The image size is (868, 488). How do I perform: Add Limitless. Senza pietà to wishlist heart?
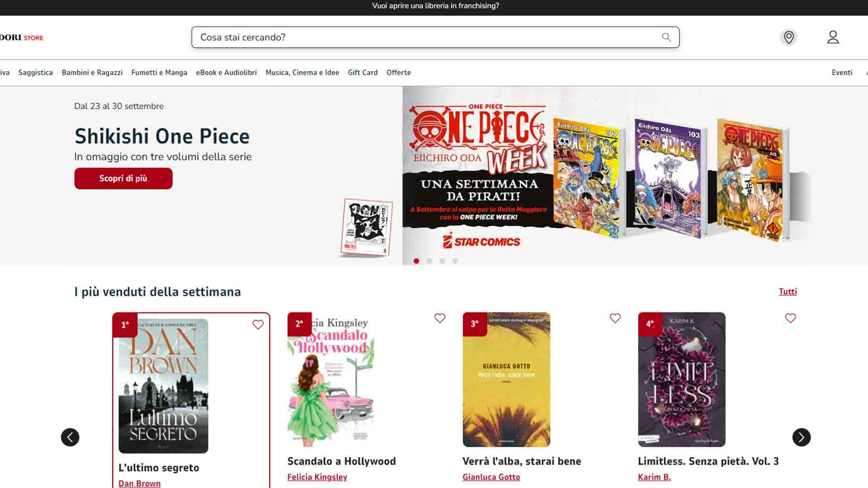point(790,318)
